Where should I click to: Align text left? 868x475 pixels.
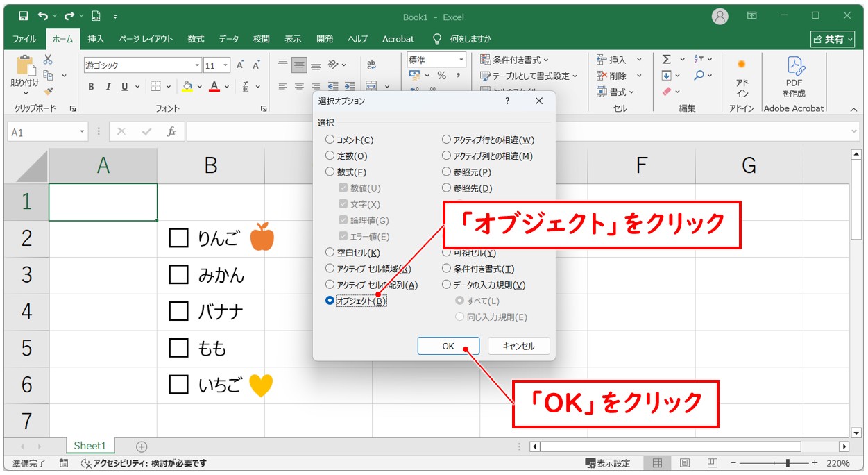point(282,87)
